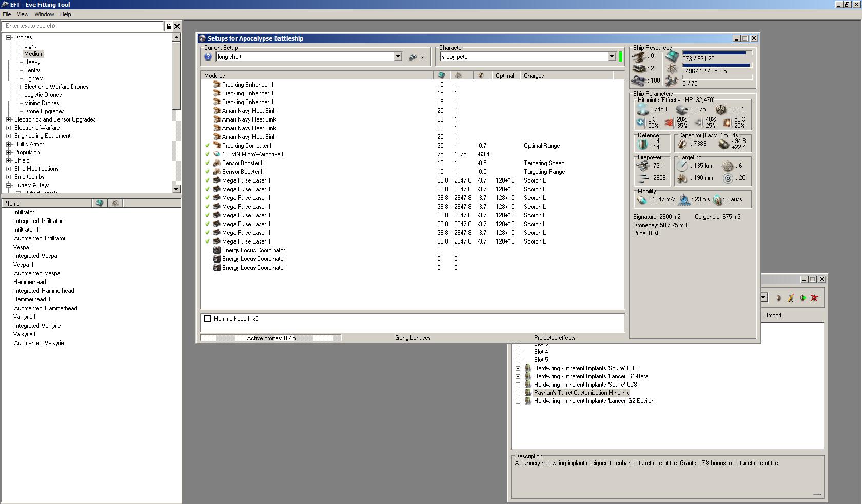Deactivate the 100MN MicroWarpdrive II checkmark
862x504 pixels.
click(208, 154)
